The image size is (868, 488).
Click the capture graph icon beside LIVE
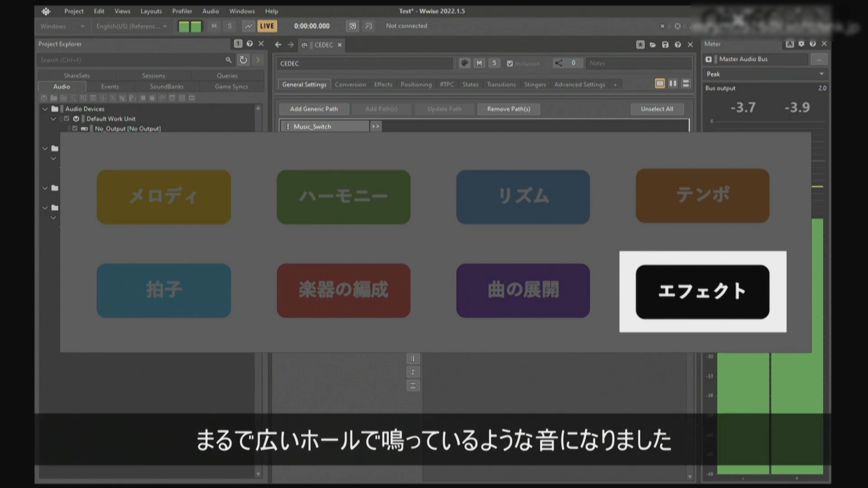pyautogui.click(x=248, y=26)
